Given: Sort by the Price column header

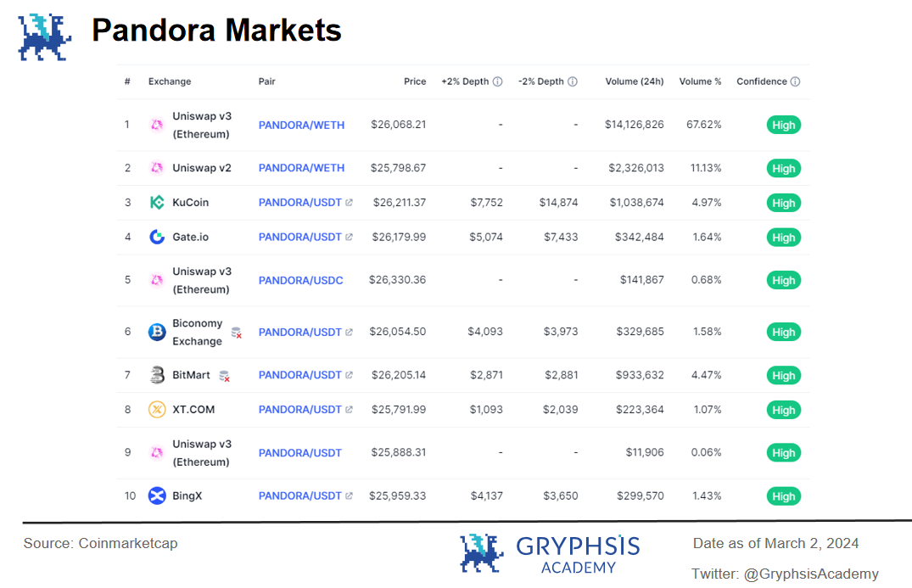Looking at the screenshot, I should tap(415, 81).
